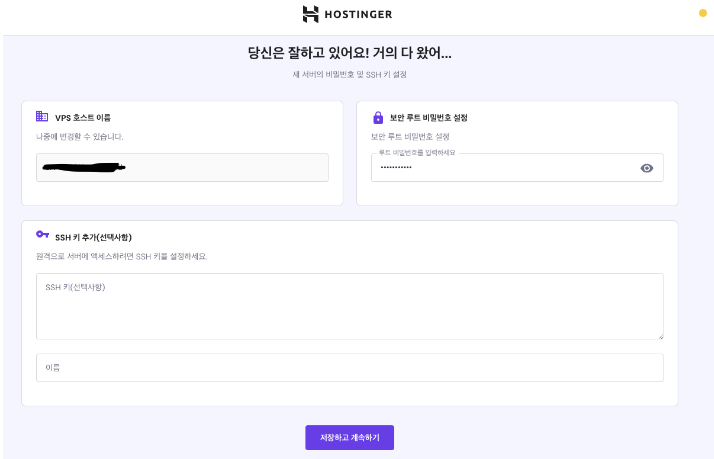Viewport: 714px width, 459px height.
Task: Click the 루트 비밀번호를 입력하세요 field label
Action: pos(417,153)
